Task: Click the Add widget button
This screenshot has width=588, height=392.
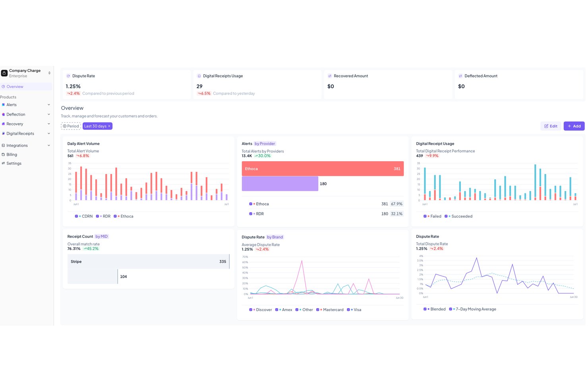Action: point(574,126)
